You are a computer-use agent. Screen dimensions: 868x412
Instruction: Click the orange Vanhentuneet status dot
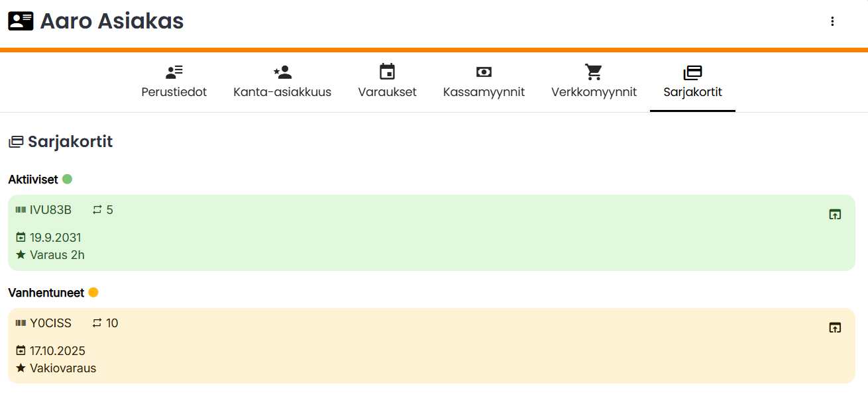[93, 292]
